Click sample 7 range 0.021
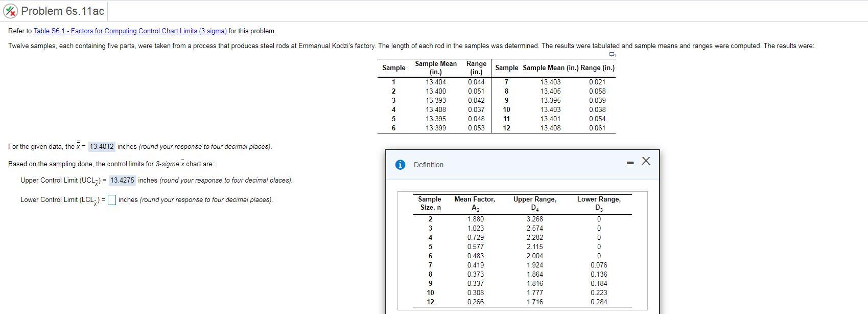 point(597,82)
